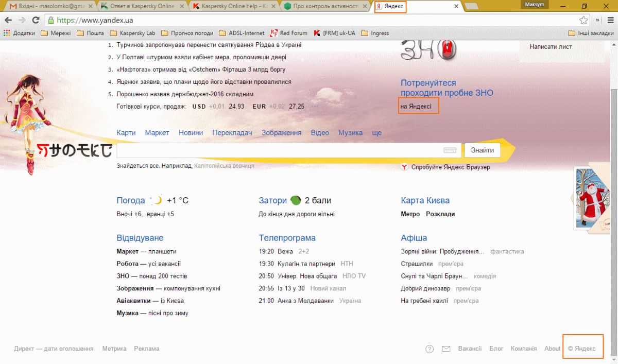The height and width of the screenshot is (364, 618).
Task: Click the moon weather icon
Action: click(156, 200)
